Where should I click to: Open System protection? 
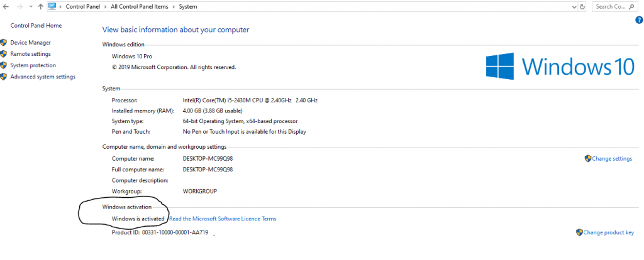33,65
